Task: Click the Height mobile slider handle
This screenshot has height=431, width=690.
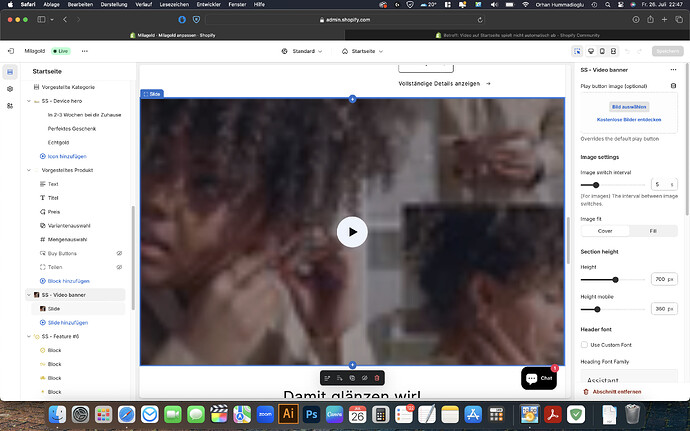Action: click(597, 309)
